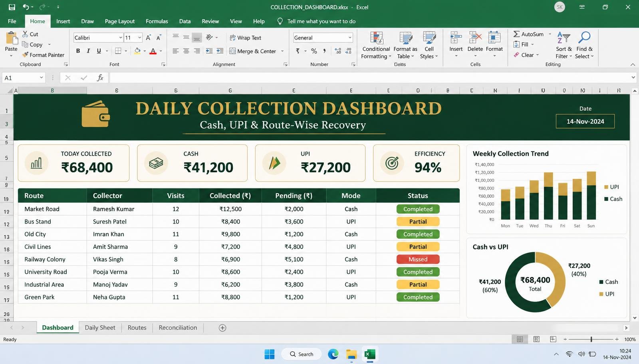
Task: Switch to the Daily Sheet tab
Action: (x=100, y=328)
